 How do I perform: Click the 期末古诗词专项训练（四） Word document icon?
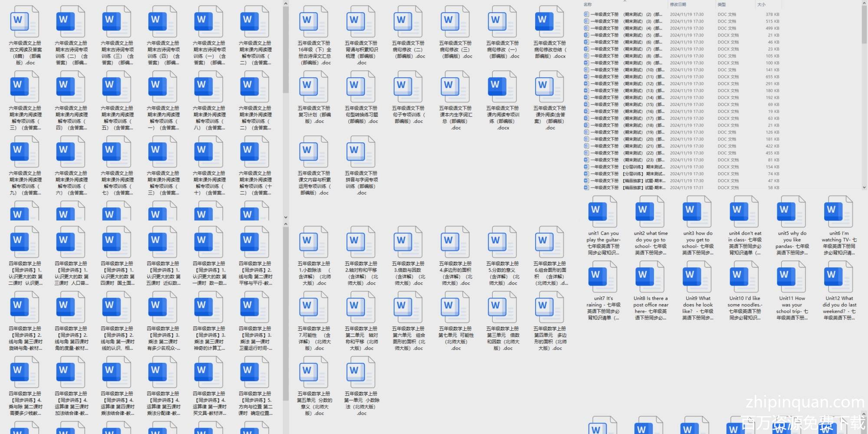pyautogui.click(x=163, y=22)
